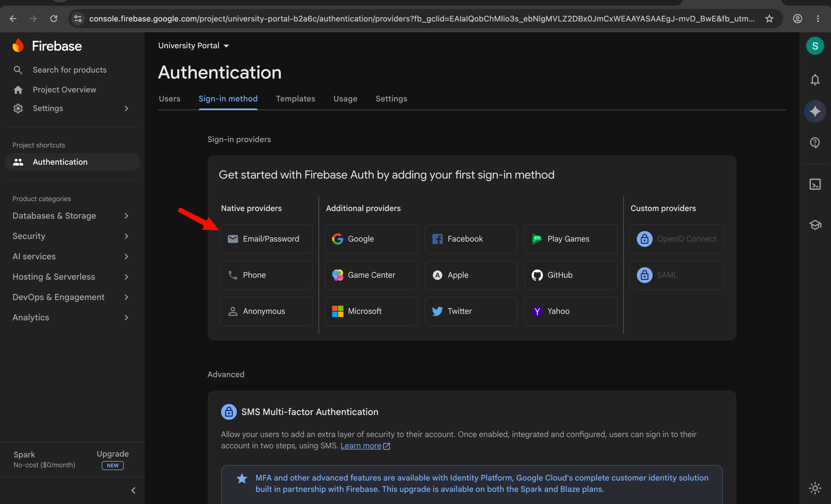Click the 'Advanced' section label
The height and width of the screenshot is (504, 831).
coord(226,374)
